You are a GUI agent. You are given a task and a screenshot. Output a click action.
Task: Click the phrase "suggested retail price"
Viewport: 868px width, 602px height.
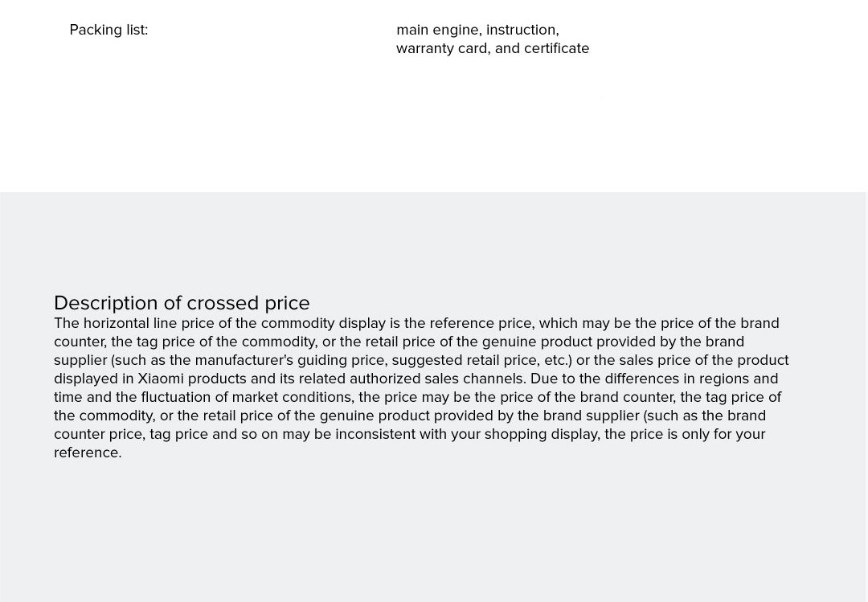tap(464, 360)
